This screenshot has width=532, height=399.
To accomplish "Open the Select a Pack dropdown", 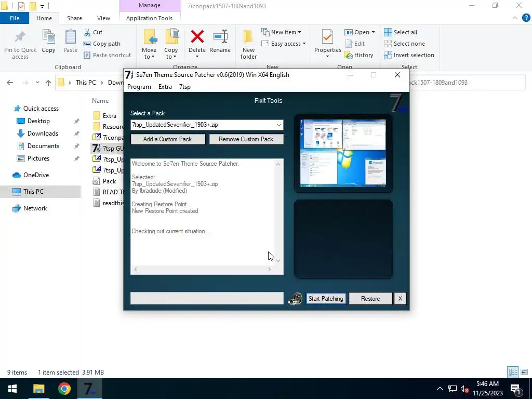I will coord(278,125).
